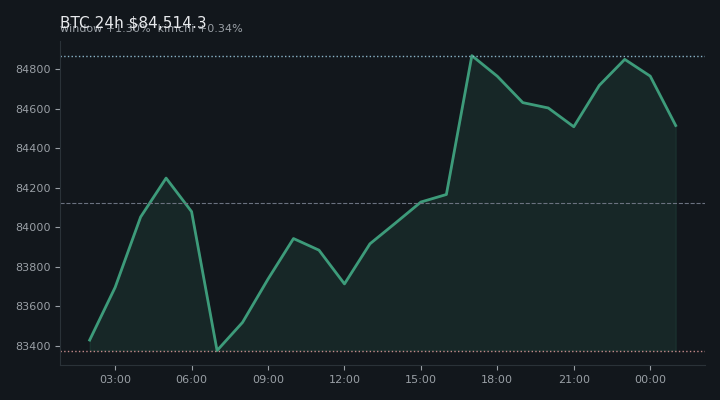Click the 84200 y-axis label
Viewport: 720px width, 400px height.
32,188
